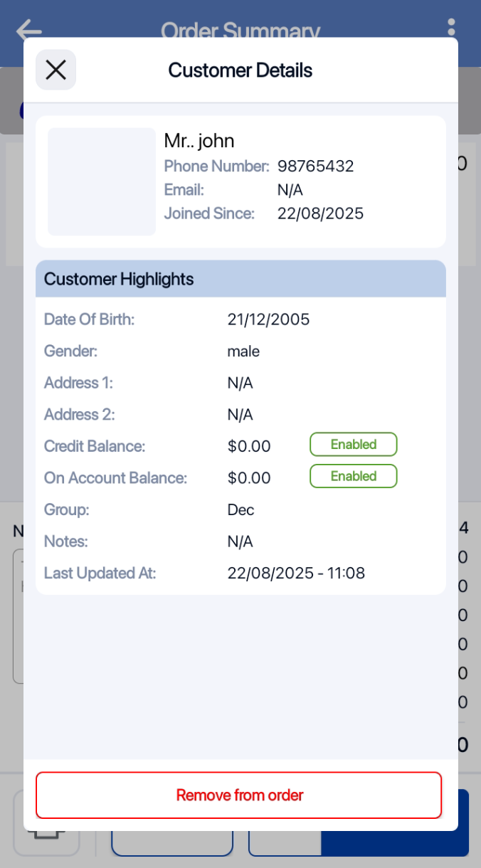Tap the Credit Balance $0.00 amount
This screenshot has height=868, width=481.
[x=249, y=447]
